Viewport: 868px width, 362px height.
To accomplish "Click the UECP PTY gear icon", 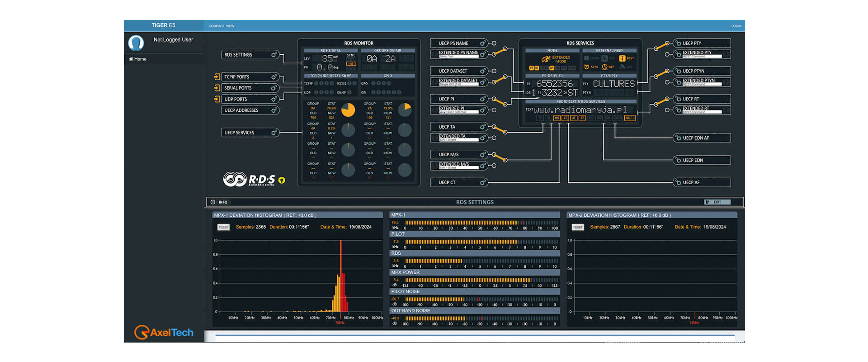I will (678, 43).
